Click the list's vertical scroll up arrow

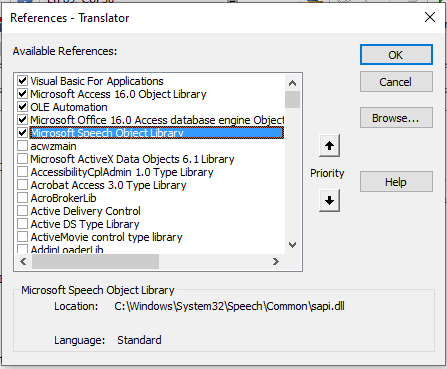tap(292, 83)
